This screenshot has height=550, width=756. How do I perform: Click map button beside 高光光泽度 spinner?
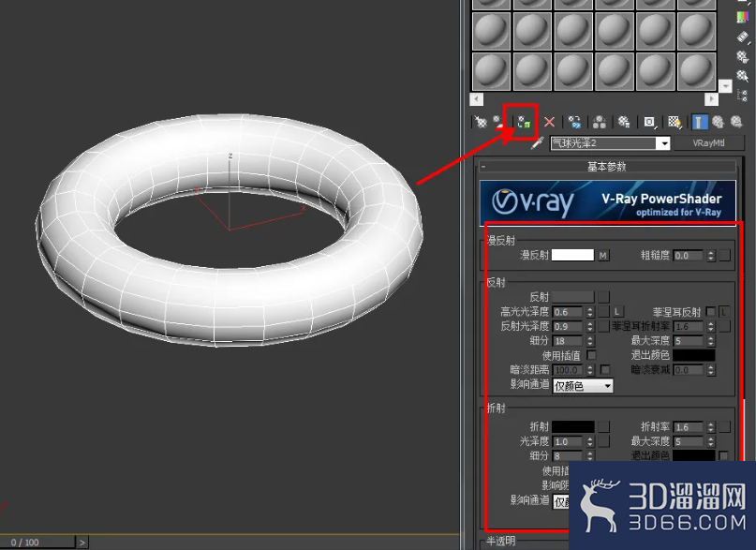coord(603,312)
